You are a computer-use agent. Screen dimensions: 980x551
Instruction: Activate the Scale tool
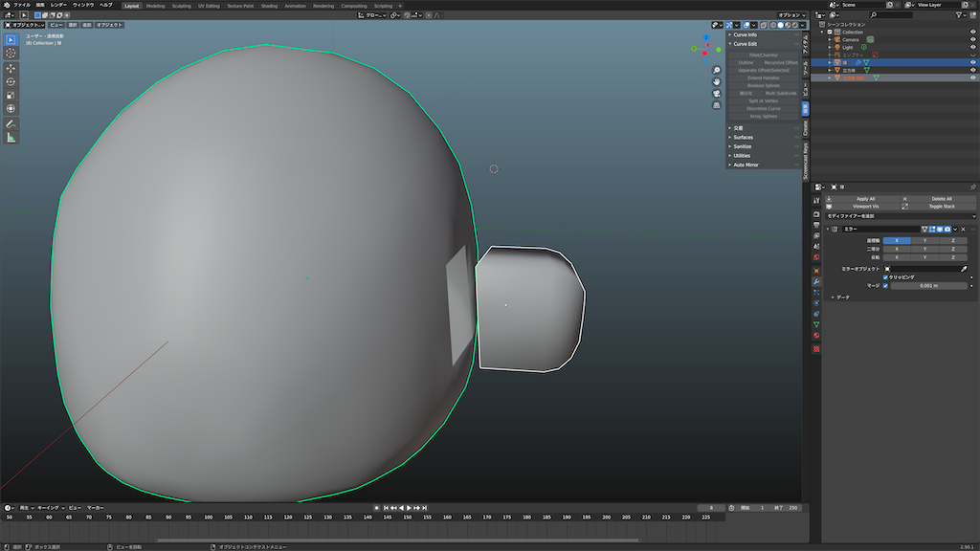point(11,95)
